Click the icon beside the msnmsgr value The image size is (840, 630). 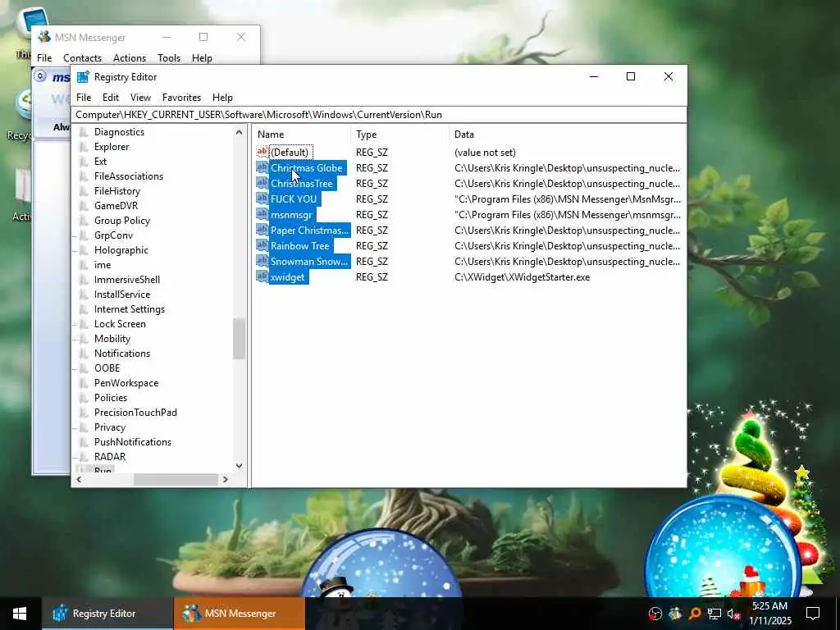point(262,214)
